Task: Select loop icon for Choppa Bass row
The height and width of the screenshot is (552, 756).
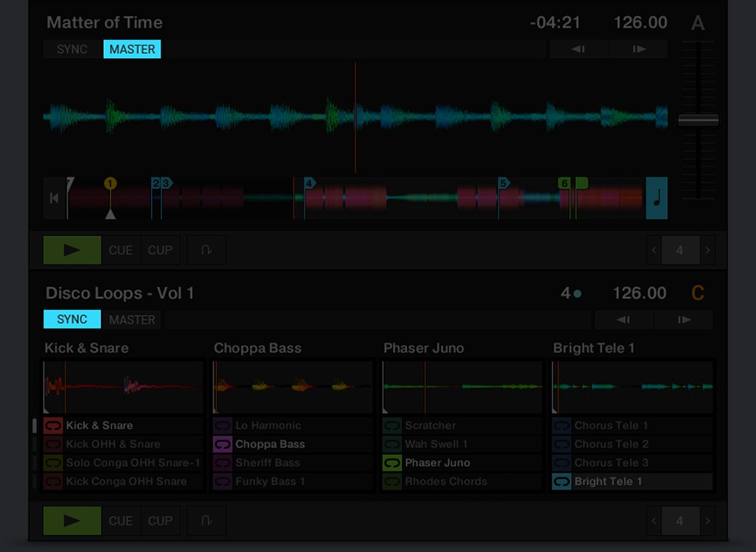Action: (x=222, y=444)
